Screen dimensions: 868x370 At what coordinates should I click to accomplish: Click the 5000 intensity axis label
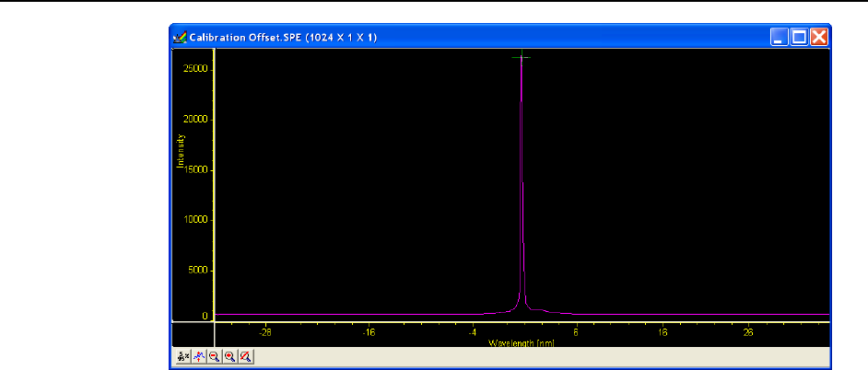click(199, 271)
